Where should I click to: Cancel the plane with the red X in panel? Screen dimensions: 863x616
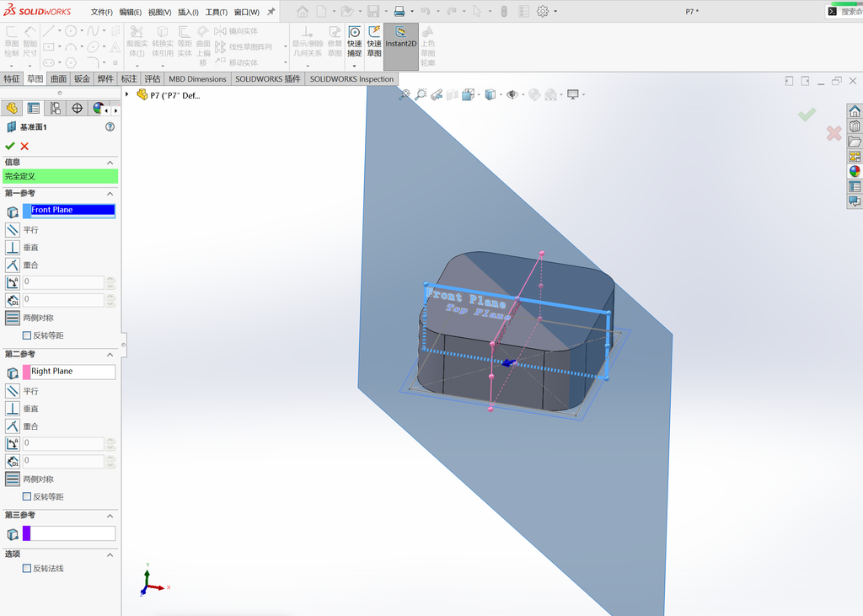(24, 146)
